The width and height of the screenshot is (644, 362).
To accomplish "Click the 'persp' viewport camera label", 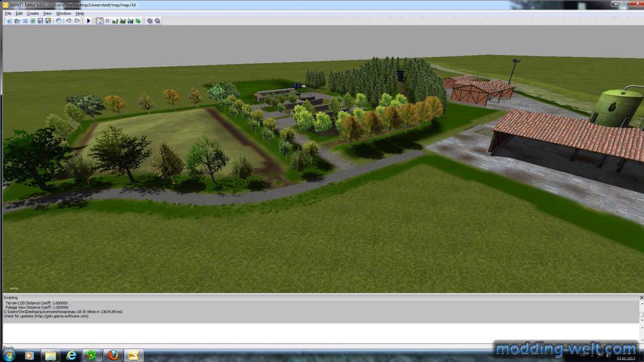I will tap(13, 288).
